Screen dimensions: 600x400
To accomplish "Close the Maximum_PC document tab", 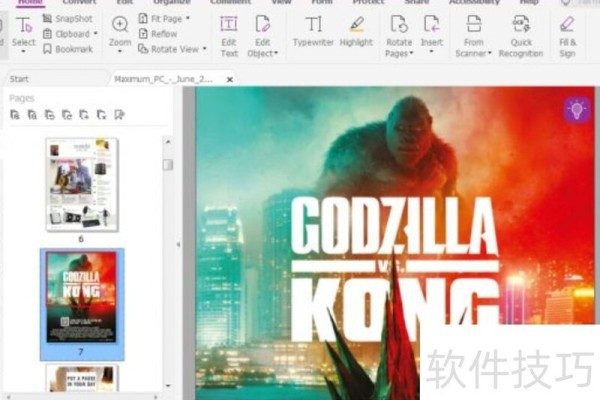I will click(x=230, y=80).
